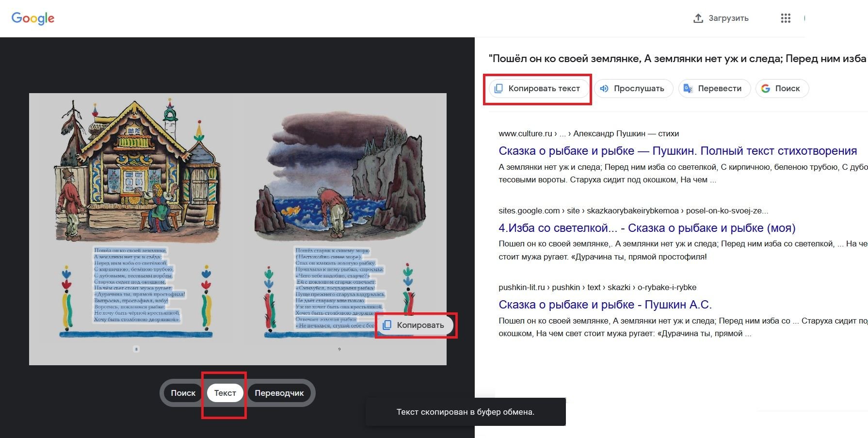Click Прослушать listen button
Viewport: 868px width, 438px height.
click(x=633, y=88)
